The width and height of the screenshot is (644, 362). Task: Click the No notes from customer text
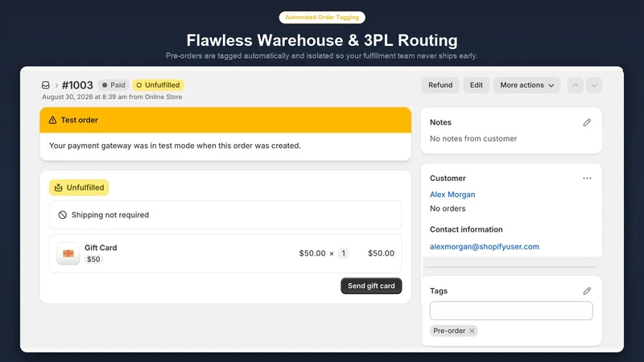(x=473, y=138)
